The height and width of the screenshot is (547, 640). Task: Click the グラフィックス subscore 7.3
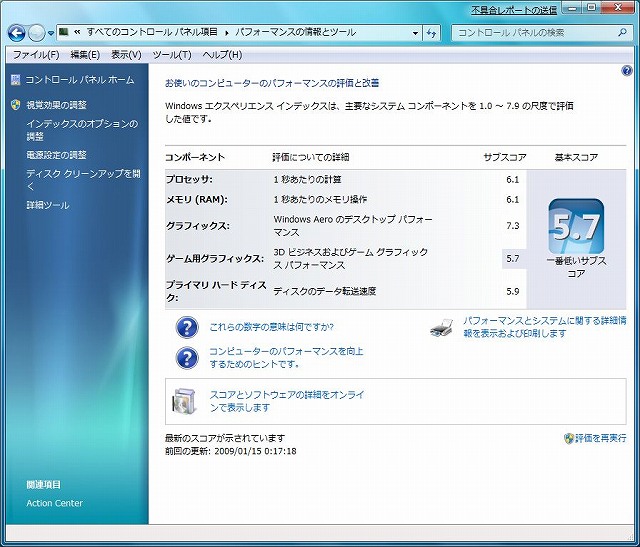pos(512,226)
